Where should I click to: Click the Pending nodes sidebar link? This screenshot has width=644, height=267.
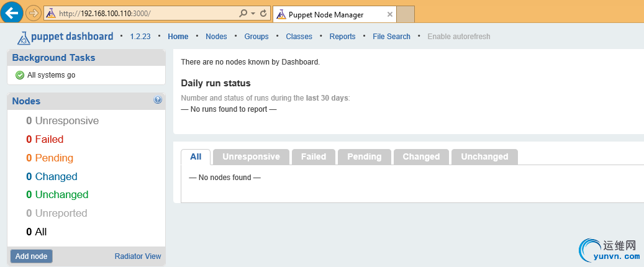[54, 158]
